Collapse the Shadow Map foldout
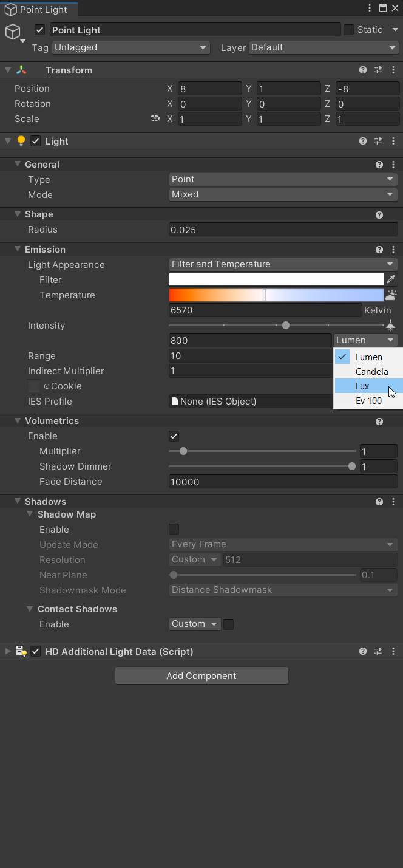This screenshot has width=403, height=868. 30,514
